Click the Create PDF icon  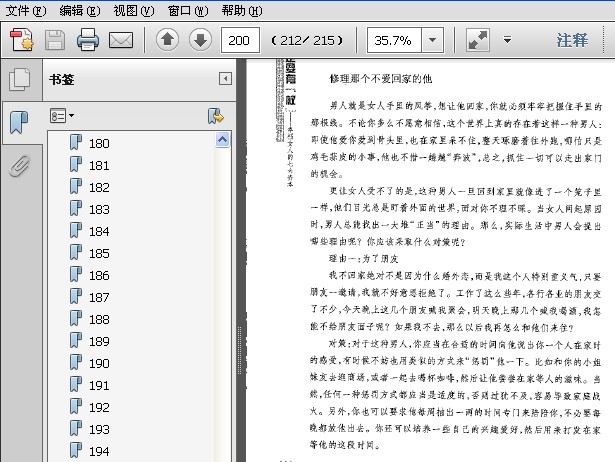[22, 41]
